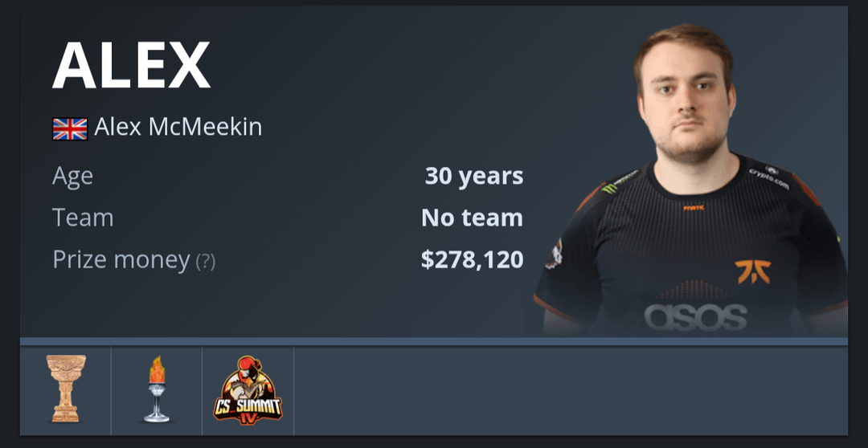
Task: Click the $278,120 prize money value
Action: [x=473, y=259]
